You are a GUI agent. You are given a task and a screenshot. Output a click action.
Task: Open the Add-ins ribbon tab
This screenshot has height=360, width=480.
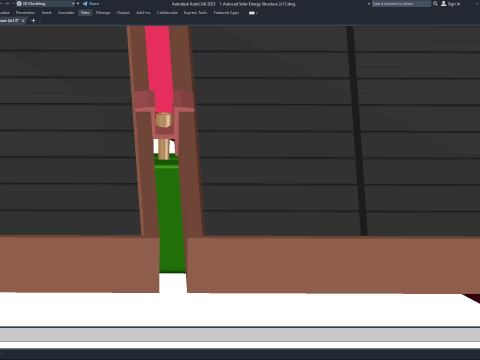coord(143,13)
